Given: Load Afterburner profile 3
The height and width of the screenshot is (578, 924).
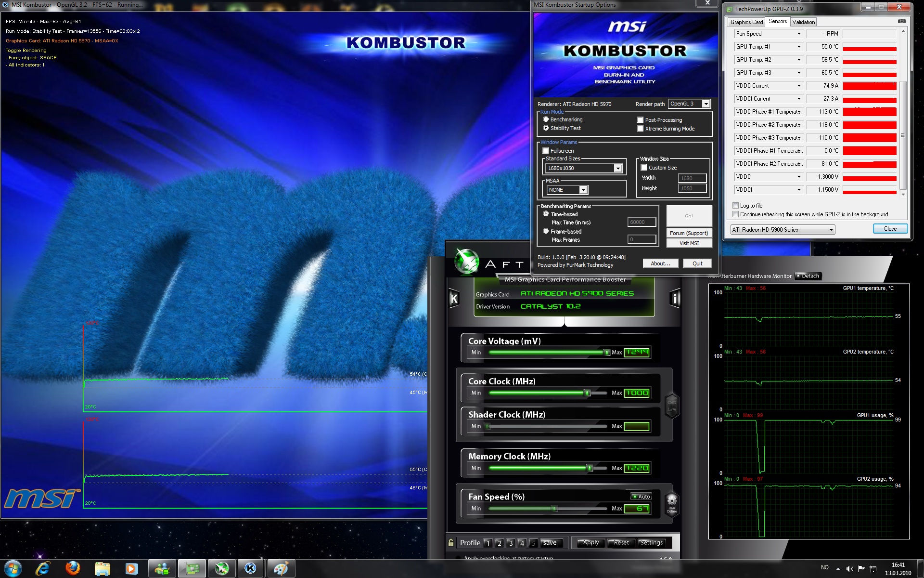Looking at the screenshot, I should (511, 543).
